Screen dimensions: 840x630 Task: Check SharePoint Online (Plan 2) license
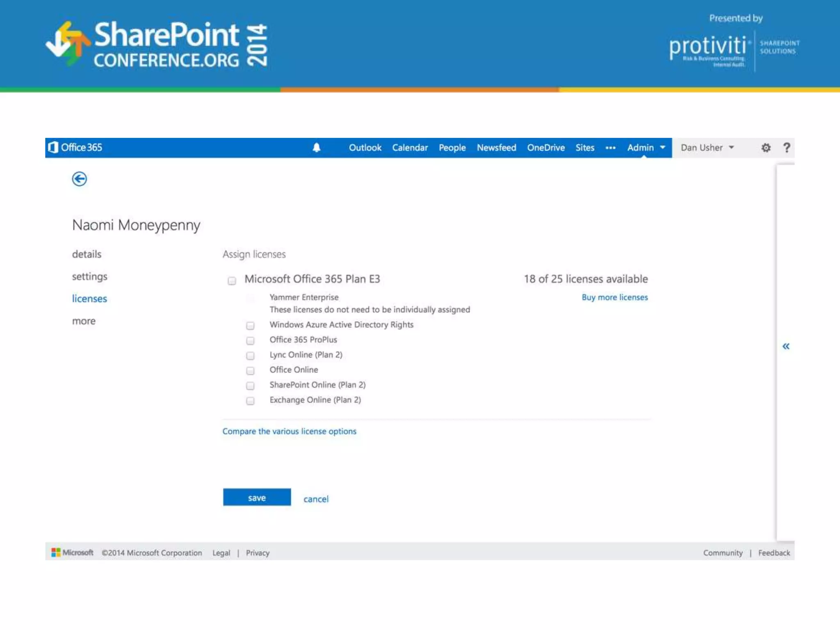[250, 386]
